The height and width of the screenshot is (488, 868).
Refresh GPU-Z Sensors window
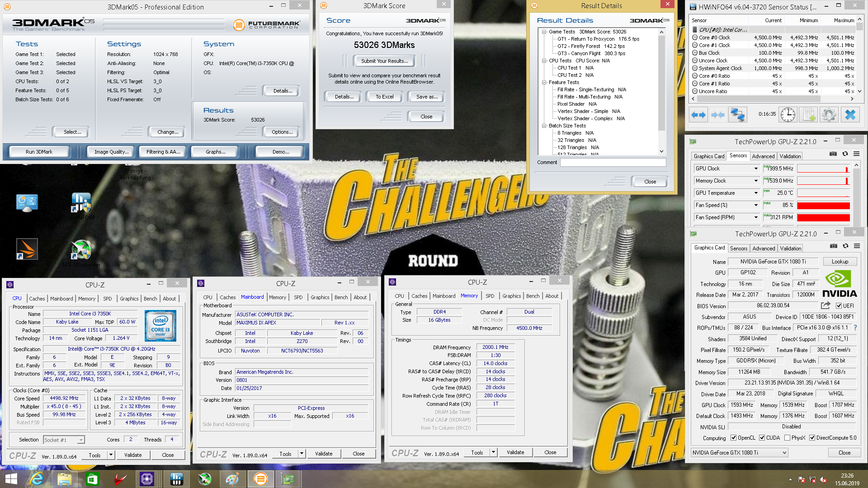pyautogui.click(x=845, y=154)
